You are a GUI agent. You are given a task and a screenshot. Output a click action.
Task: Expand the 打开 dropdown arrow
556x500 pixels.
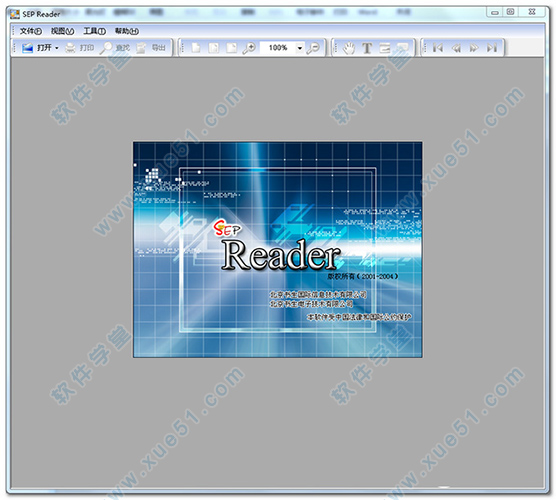coord(57,48)
